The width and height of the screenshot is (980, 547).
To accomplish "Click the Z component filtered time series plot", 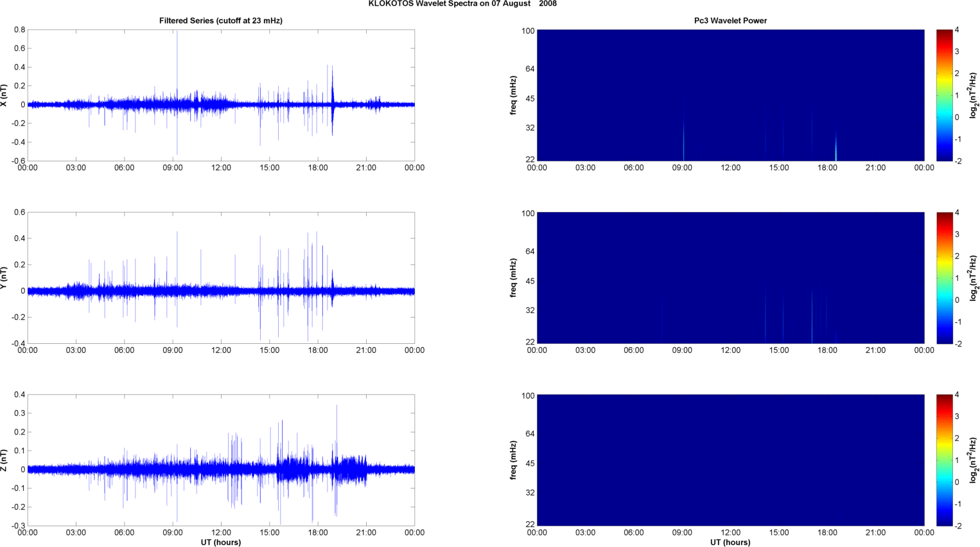I will click(x=221, y=460).
